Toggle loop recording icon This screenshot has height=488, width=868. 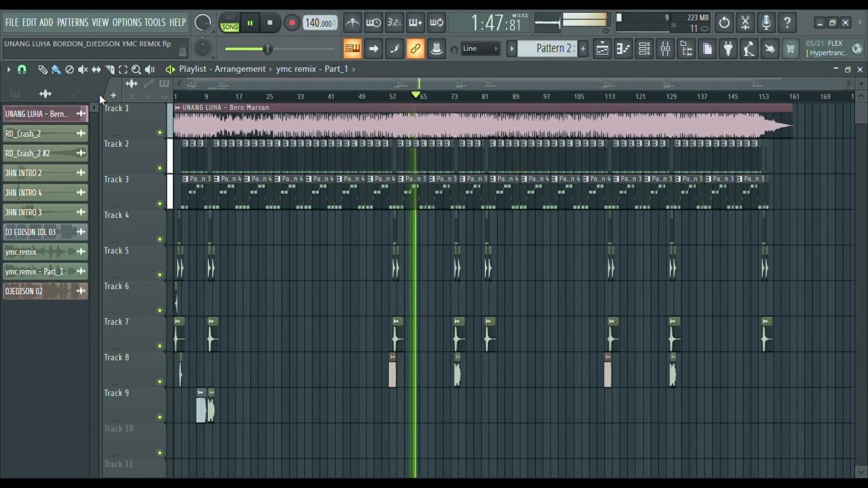coord(437,23)
